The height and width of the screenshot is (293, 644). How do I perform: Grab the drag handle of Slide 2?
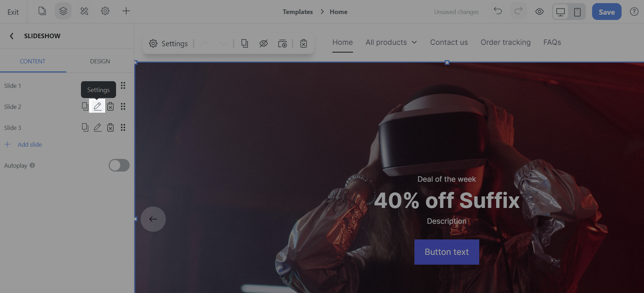click(x=123, y=106)
